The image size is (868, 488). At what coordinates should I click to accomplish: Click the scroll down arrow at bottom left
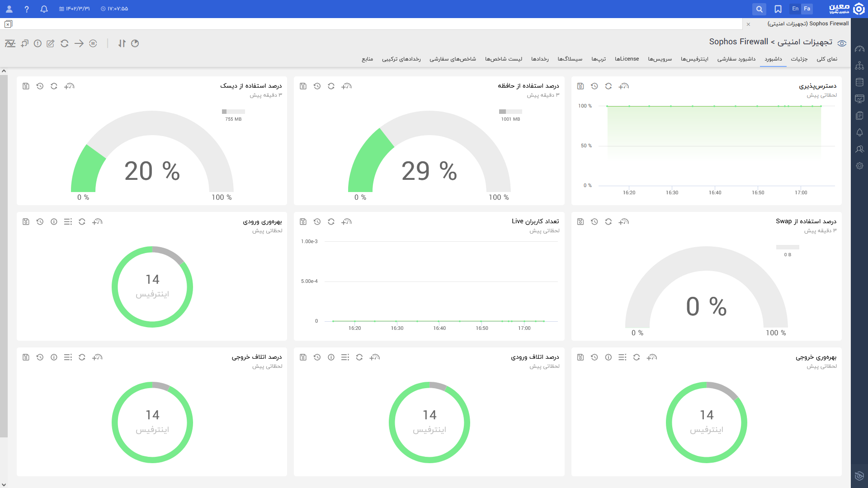[x=4, y=484]
